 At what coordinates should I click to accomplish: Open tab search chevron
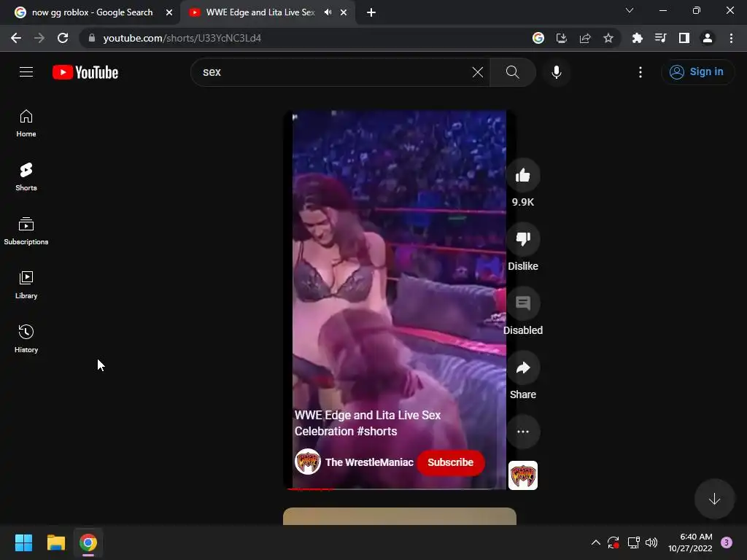[630, 10]
